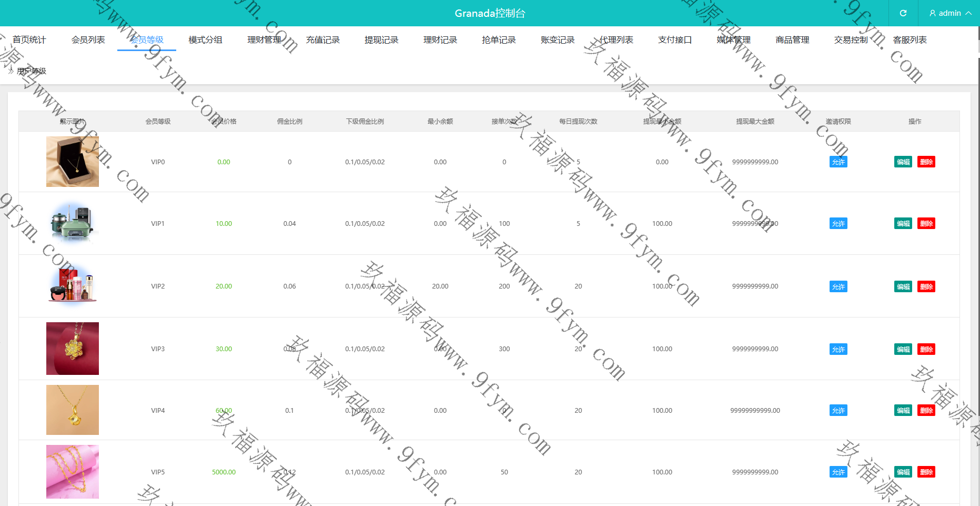Click the refresh icon in header
The width and height of the screenshot is (980, 506).
point(903,13)
